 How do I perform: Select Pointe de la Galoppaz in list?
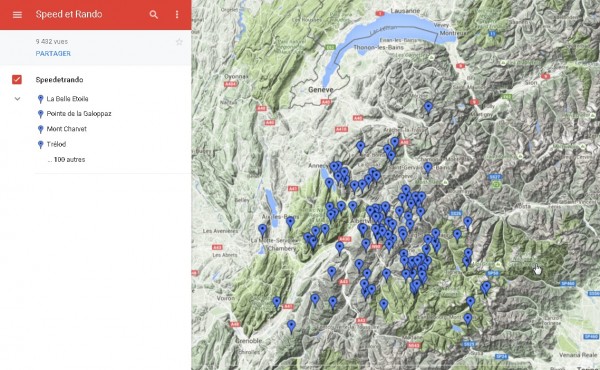tap(79, 114)
